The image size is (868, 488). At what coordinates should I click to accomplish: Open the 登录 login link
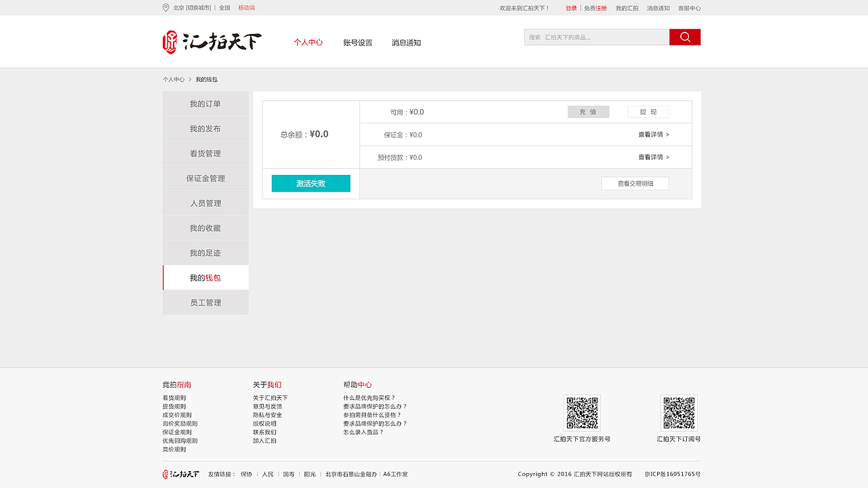(571, 8)
